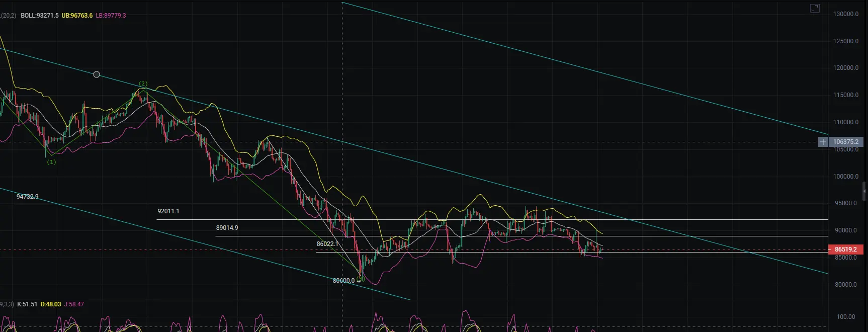This screenshot has width=868, height=332.
Task: Select the circular anchor handle on cyan trendline
Action: (97, 74)
